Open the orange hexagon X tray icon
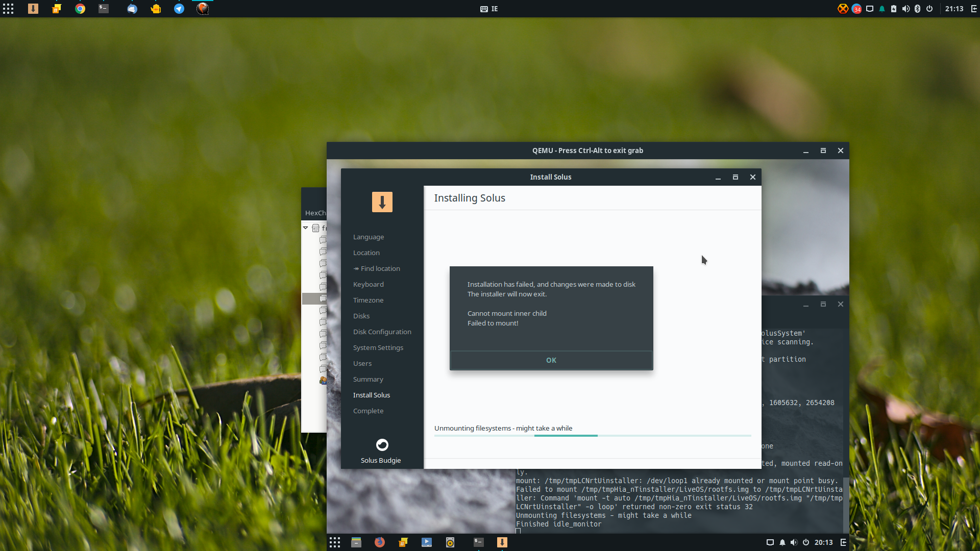 pos(843,9)
